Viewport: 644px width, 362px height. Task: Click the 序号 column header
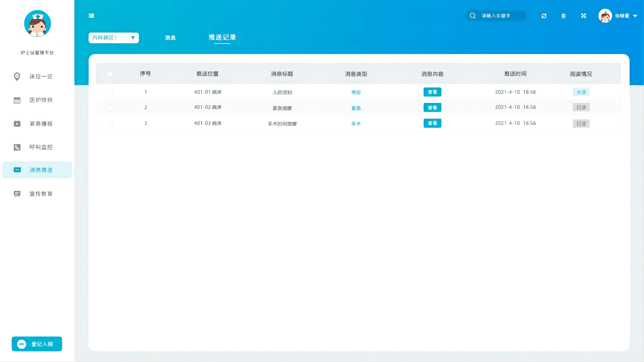tap(145, 74)
